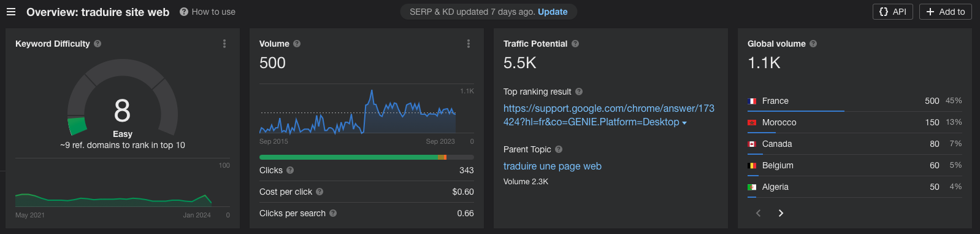Click the Volume help question icon

tap(297, 44)
